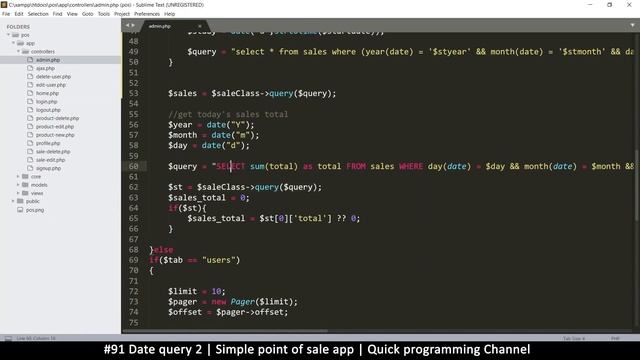Image resolution: width=640 pixels, height=360 pixels.
Task: Click the comment "//get today's sales total"
Action: [228, 114]
